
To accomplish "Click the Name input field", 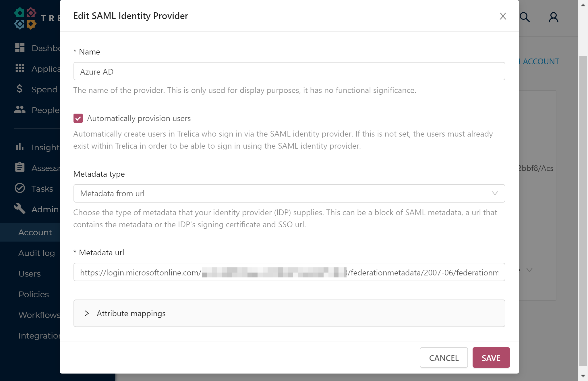I will coord(289,71).
